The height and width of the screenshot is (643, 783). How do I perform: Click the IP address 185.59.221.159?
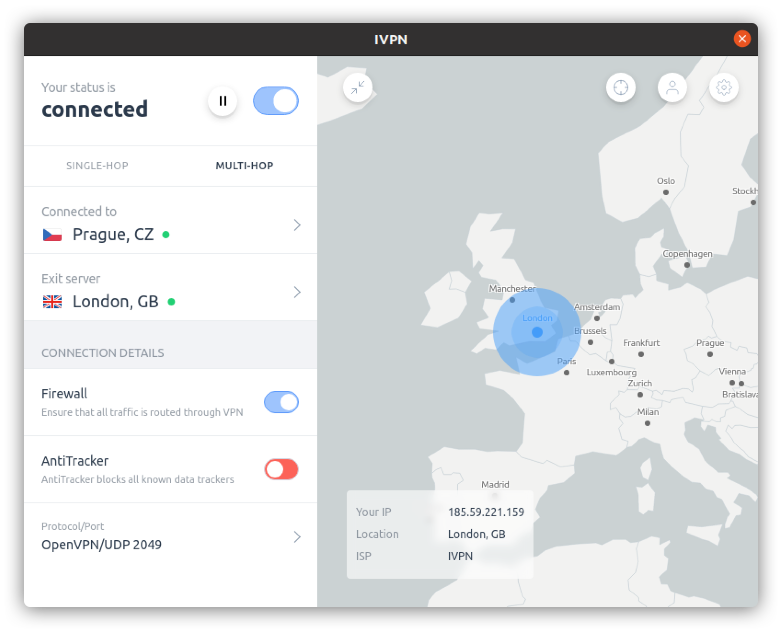click(486, 512)
